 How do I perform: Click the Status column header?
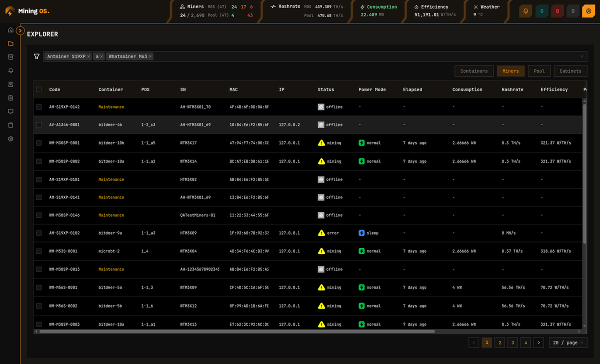[326, 89]
